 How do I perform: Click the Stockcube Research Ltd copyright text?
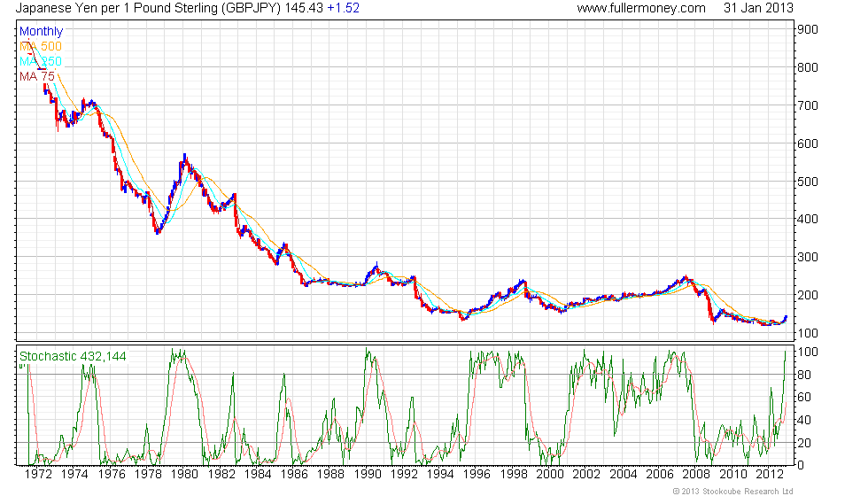pyautogui.click(x=732, y=490)
